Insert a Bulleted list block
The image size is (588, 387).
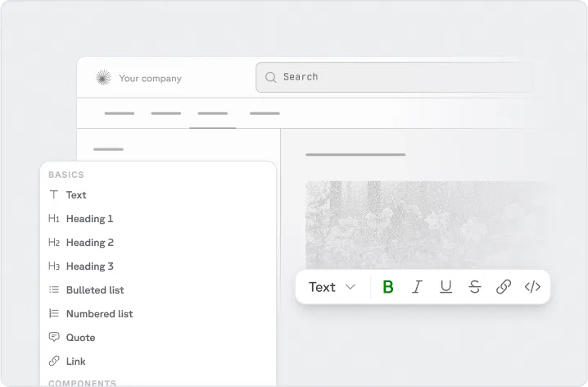tap(158, 289)
